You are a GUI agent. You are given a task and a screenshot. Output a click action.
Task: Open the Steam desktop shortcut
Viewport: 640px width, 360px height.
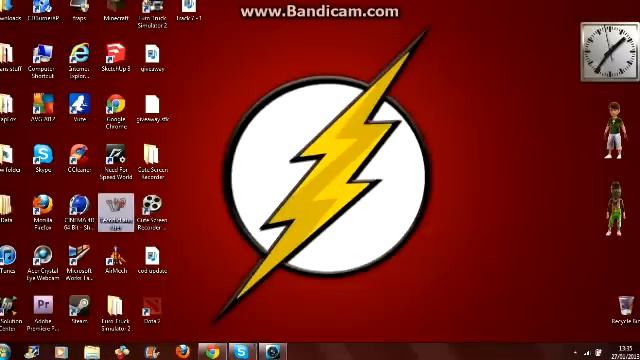click(x=79, y=310)
